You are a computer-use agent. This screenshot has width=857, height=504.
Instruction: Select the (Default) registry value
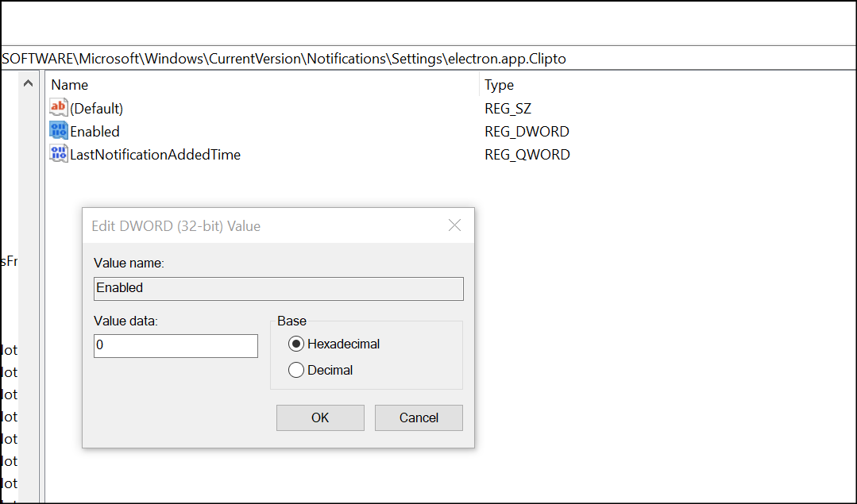tap(94, 108)
